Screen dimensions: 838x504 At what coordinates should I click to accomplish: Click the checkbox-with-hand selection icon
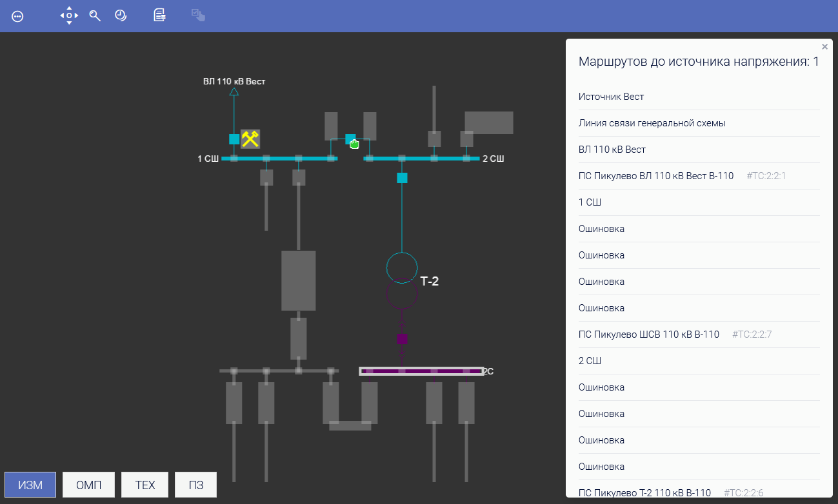coord(198,15)
